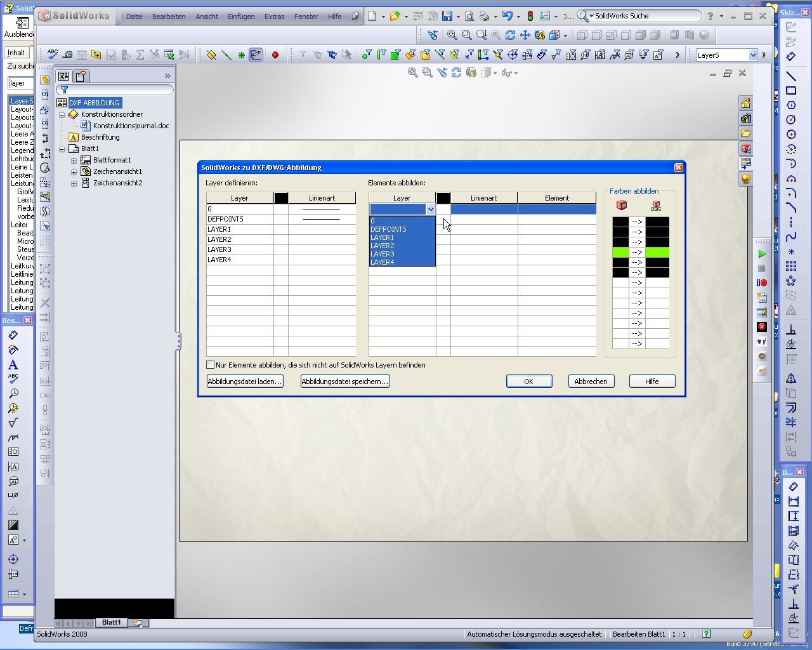Select the Rectangle sketch tool
The width and height of the screenshot is (812, 650).
click(791, 90)
